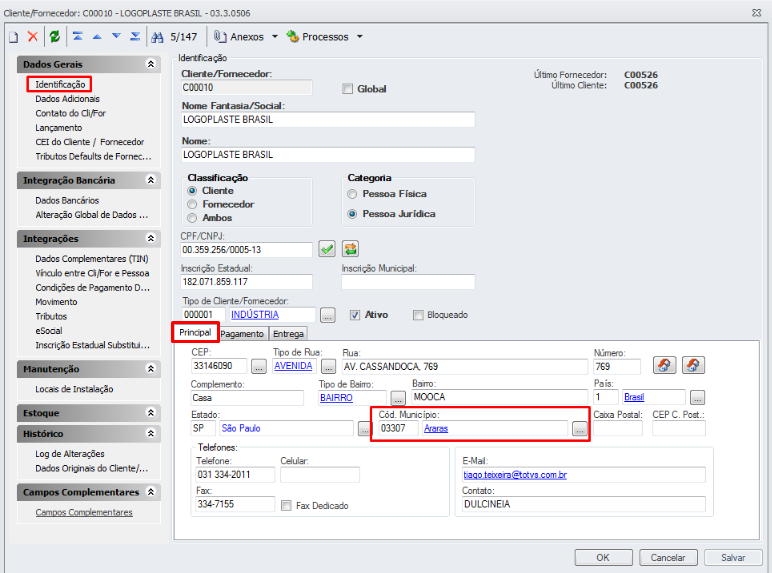Click the Anexos paperclip icon
Image resolution: width=772 pixels, height=573 pixels.
click(x=220, y=36)
